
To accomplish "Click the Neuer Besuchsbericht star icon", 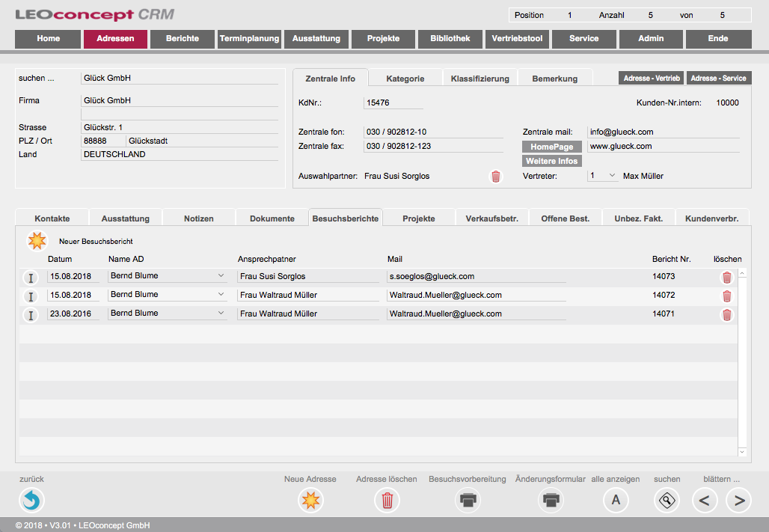I will click(36, 241).
